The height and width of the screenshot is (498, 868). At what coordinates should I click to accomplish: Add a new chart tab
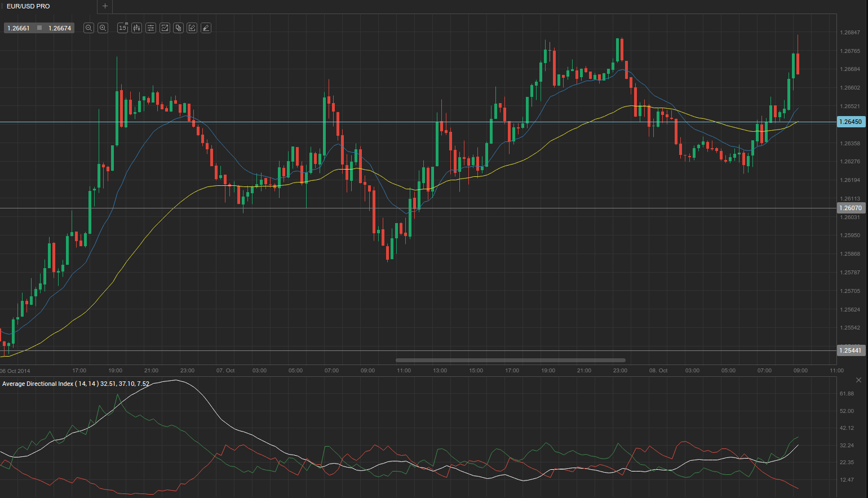coord(105,6)
